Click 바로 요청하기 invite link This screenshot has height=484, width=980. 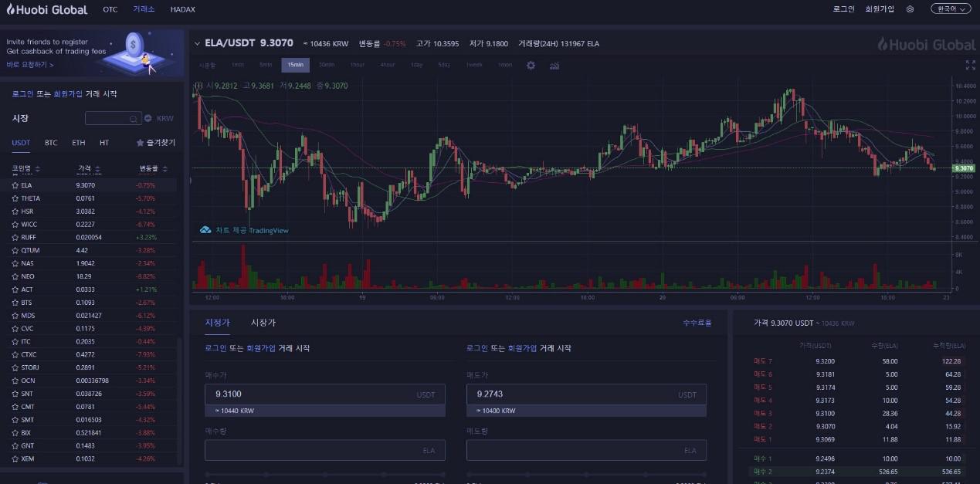(29, 65)
